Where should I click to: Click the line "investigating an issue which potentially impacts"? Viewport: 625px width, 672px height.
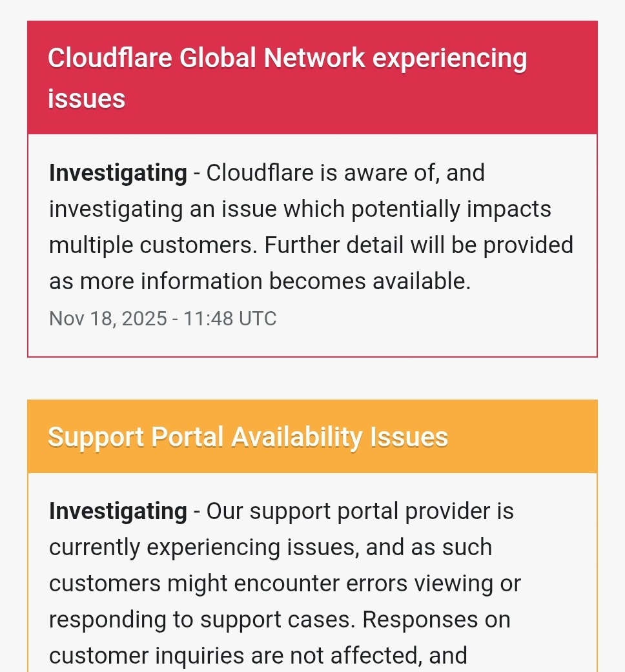pyautogui.click(x=300, y=209)
